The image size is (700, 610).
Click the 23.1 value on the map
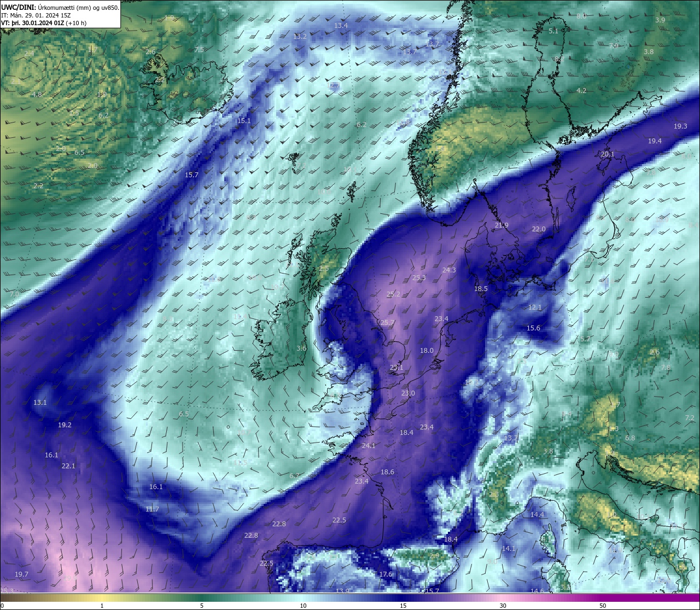tap(396, 368)
